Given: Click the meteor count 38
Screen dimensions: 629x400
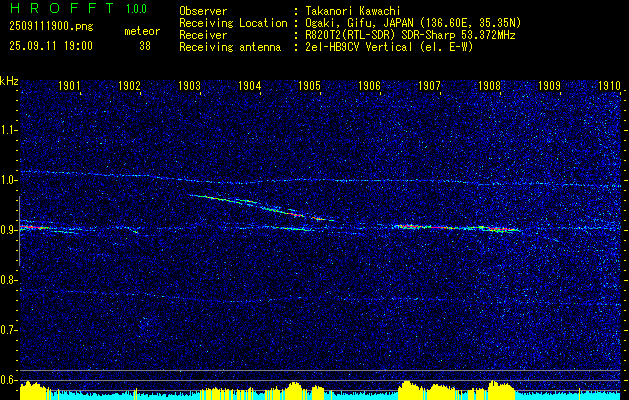Looking at the screenshot, I should coord(145,46).
